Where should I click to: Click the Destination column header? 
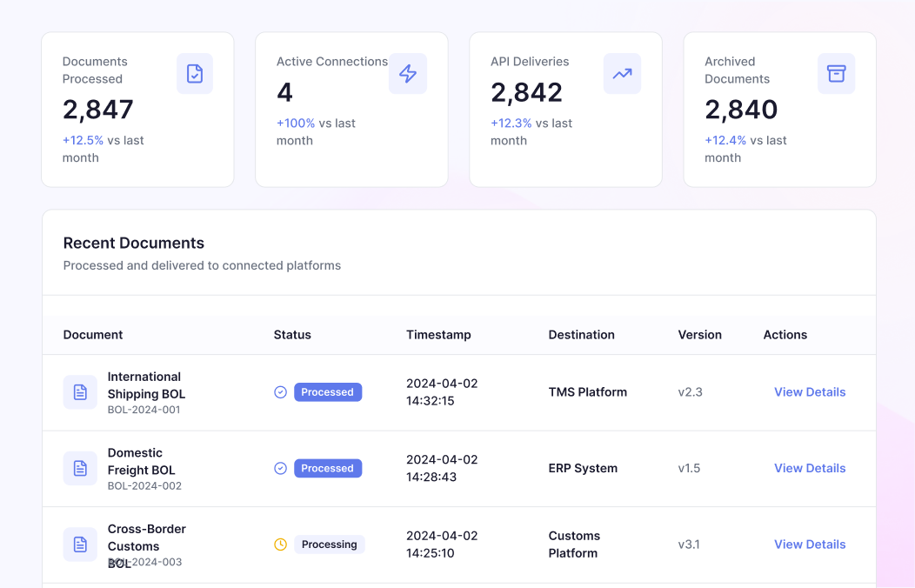pos(581,335)
